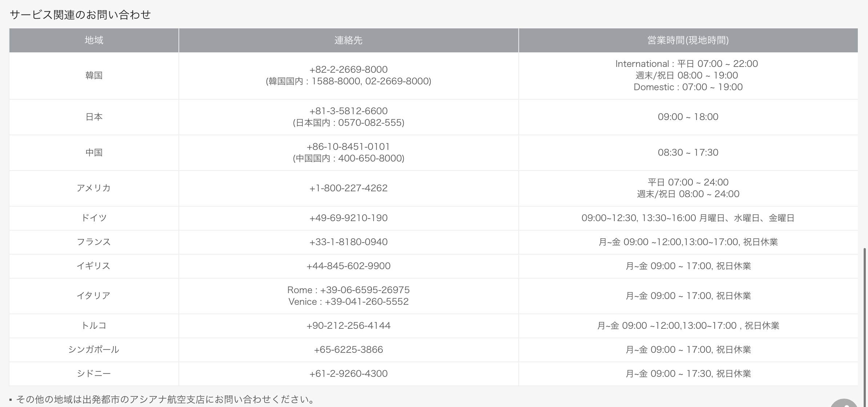Click Japan phone number +81-3-5812-6600

(x=348, y=111)
